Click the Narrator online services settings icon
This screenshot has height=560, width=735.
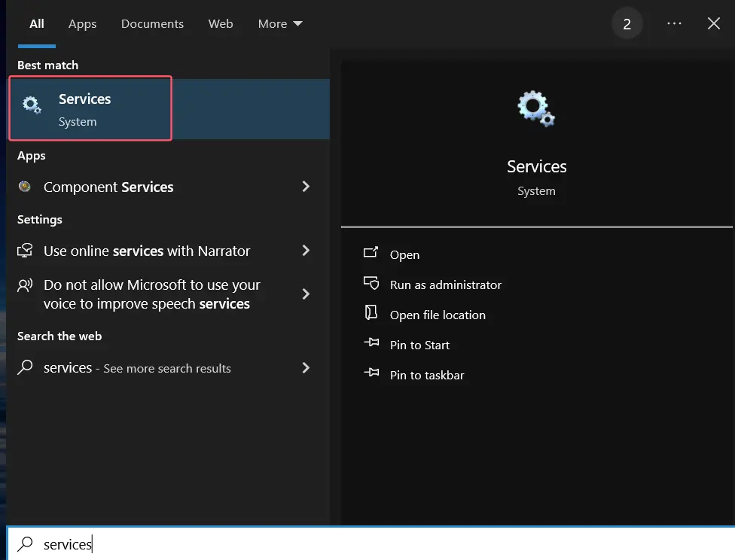pos(26,251)
